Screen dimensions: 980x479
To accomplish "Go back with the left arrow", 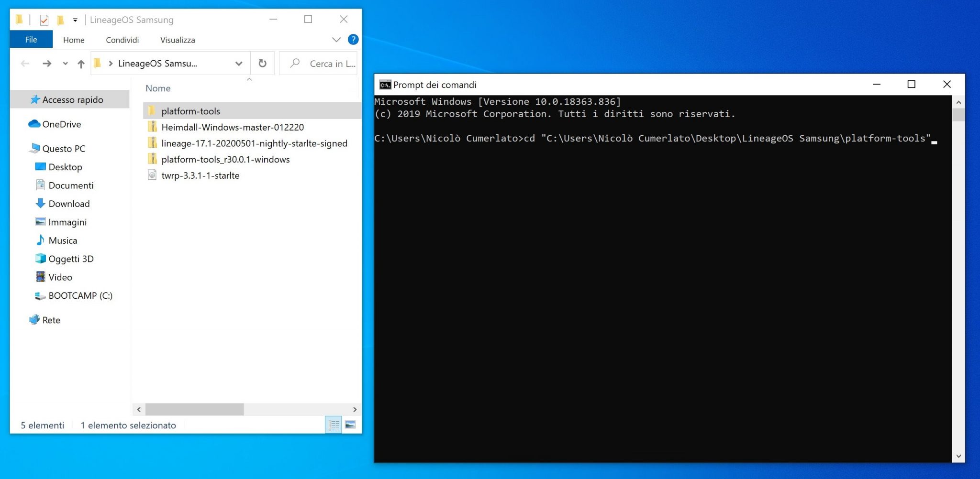I will click(25, 63).
